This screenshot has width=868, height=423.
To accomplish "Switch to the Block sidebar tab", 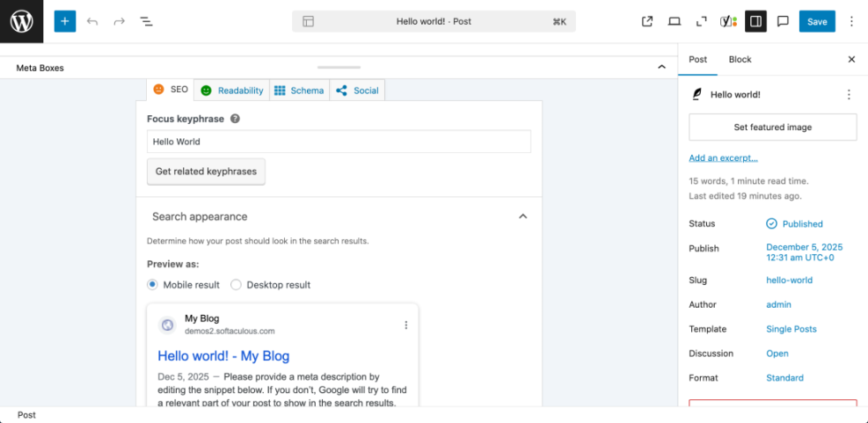I will point(740,59).
